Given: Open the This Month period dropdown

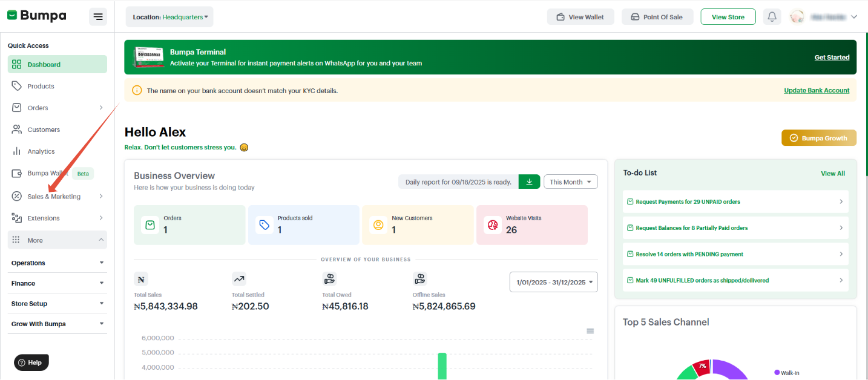Looking at the screenshot, I should click(571, 182).
